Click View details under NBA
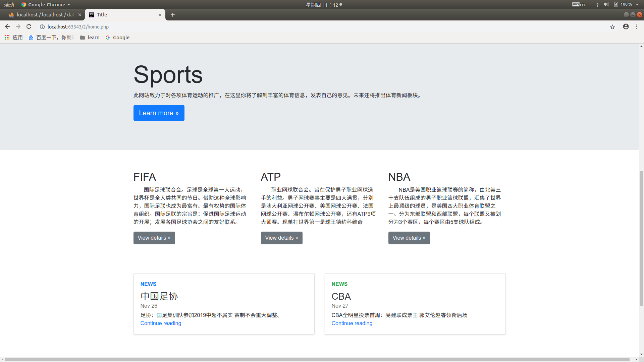 [x=409, y=238]
